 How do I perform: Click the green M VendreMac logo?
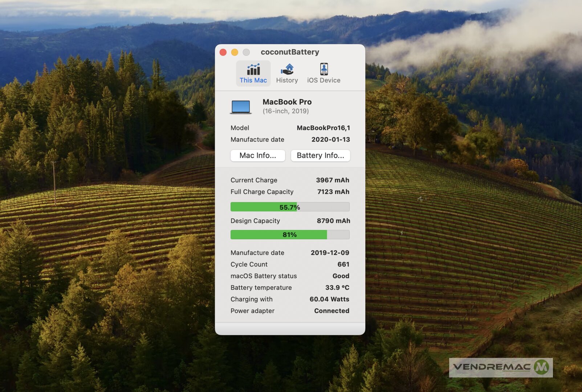point(541,367)
